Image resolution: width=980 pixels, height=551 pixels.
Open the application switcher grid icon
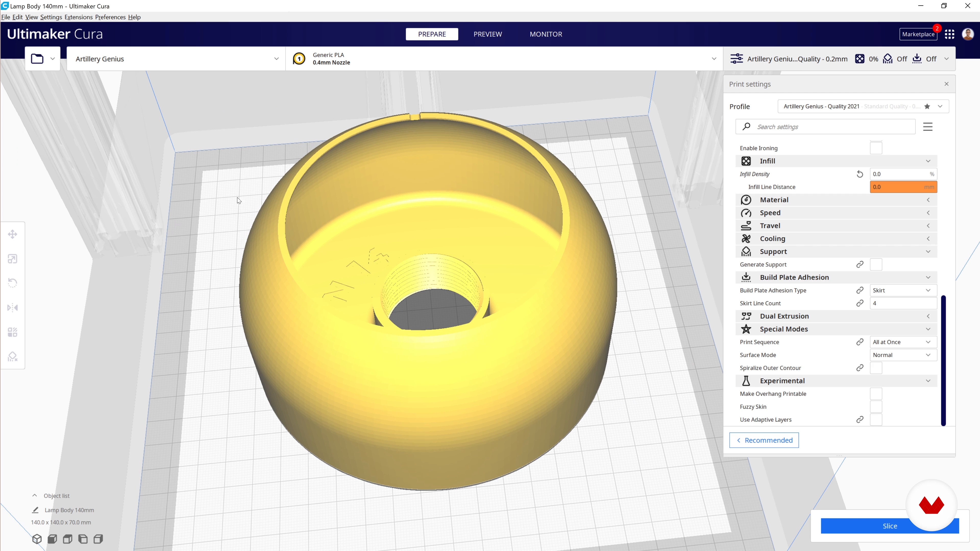point(950,34)
